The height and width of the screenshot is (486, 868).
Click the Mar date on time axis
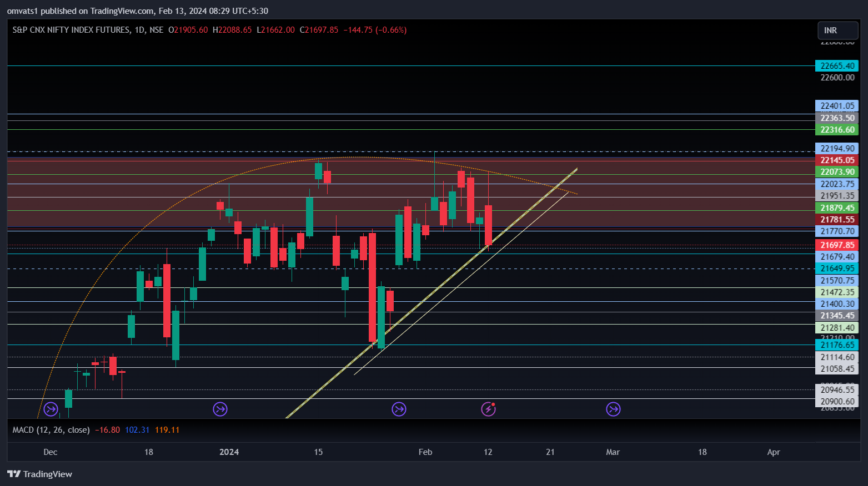tap(613, 452)
